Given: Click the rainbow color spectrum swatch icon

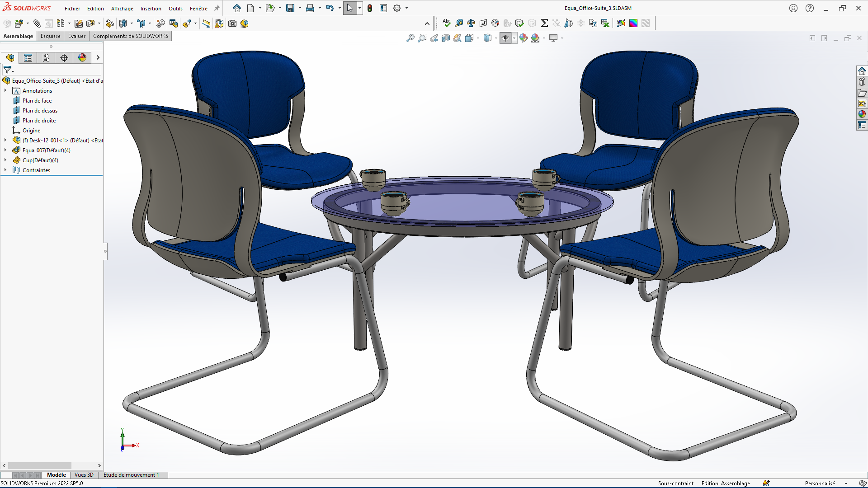Looking at the screenshot, I should tap(633, 23).
